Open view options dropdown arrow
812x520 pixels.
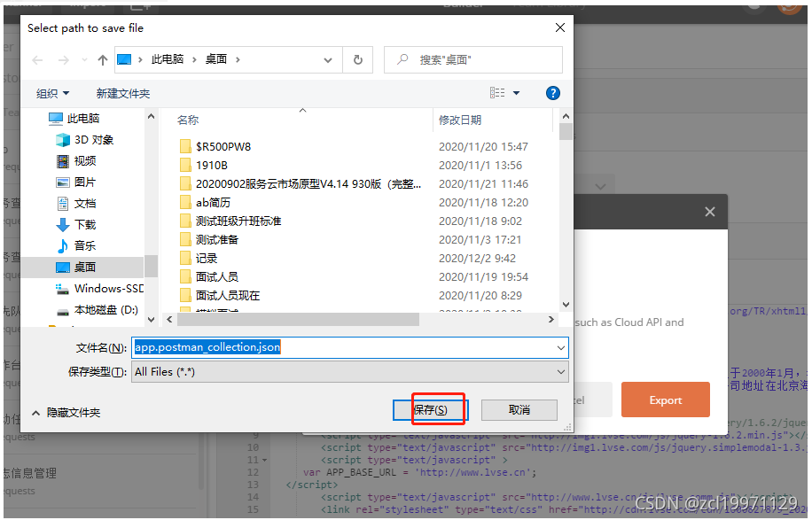[516, 93]
